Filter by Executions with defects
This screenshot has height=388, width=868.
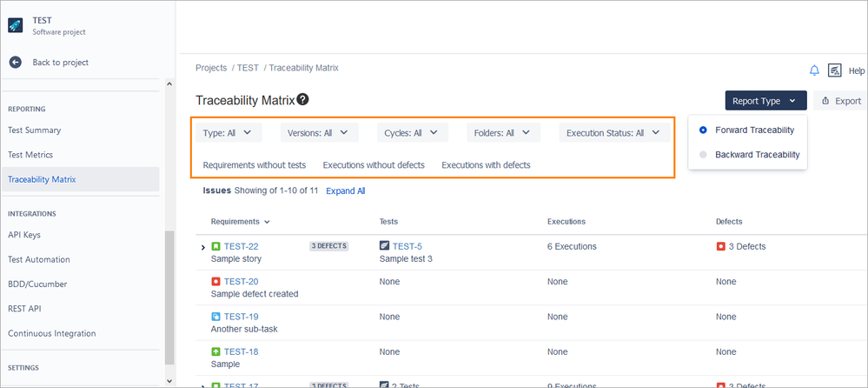[486, 164]
